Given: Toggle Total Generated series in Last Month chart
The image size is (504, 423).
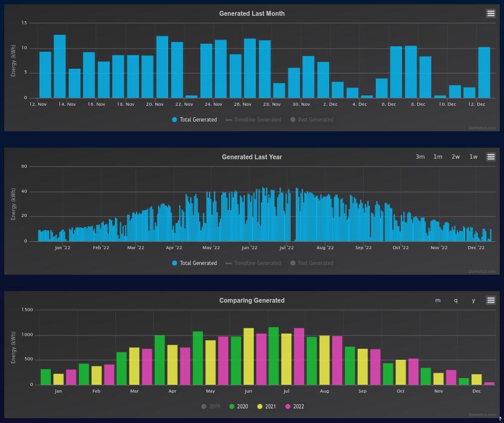Looking at the screenshot, I should coord(194,120).
